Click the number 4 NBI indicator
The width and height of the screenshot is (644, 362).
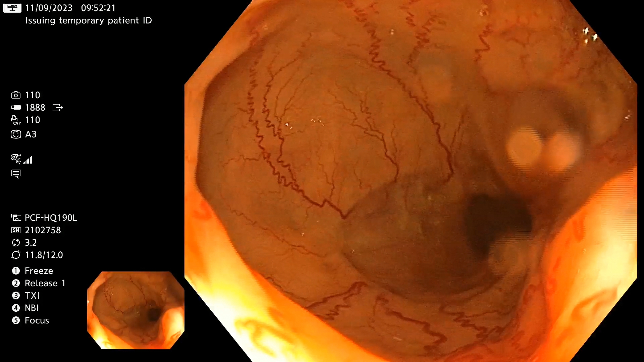(16, 308)
